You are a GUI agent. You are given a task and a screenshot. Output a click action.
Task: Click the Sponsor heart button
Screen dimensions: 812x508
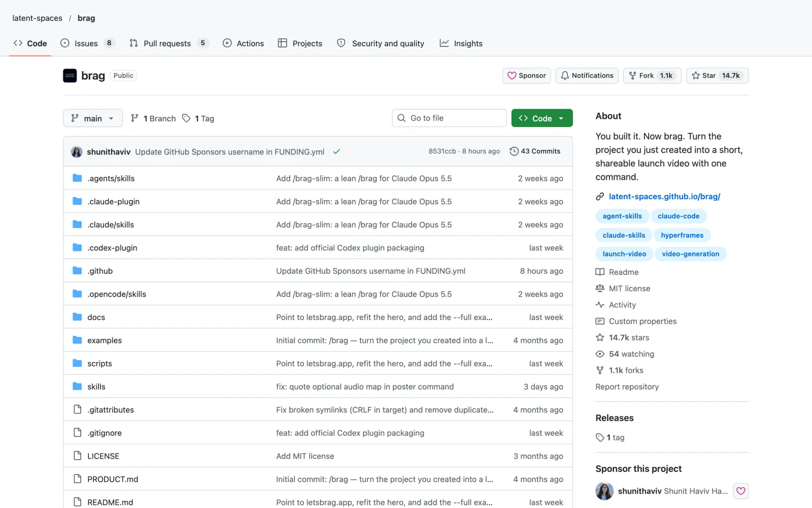[x=527, y=76]
